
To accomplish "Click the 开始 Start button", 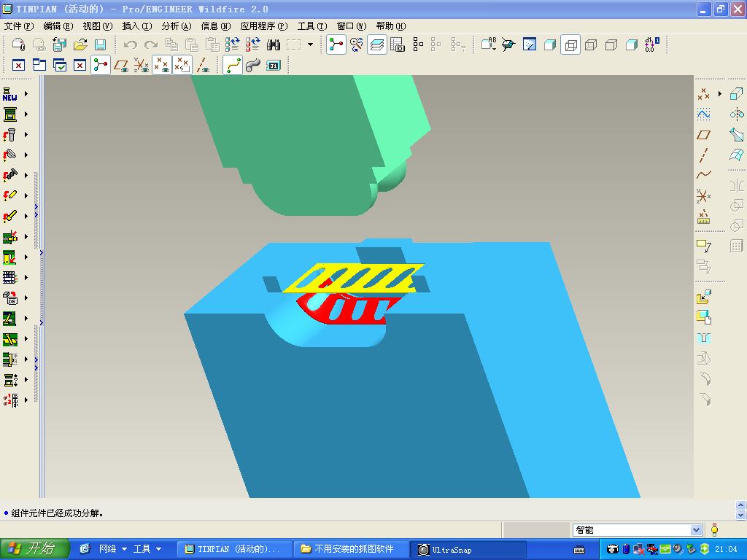I will (35, 549).
